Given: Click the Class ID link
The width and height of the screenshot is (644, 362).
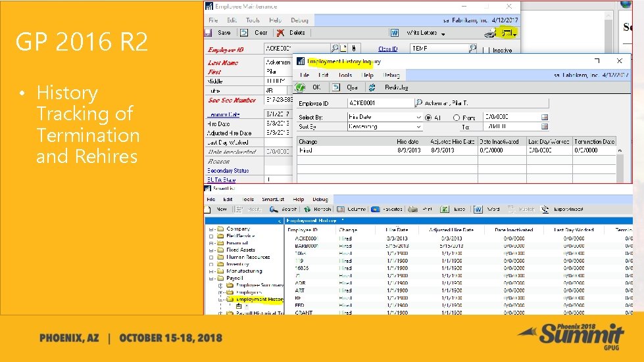Looking at the screenshot, I should tap(387, 49).
